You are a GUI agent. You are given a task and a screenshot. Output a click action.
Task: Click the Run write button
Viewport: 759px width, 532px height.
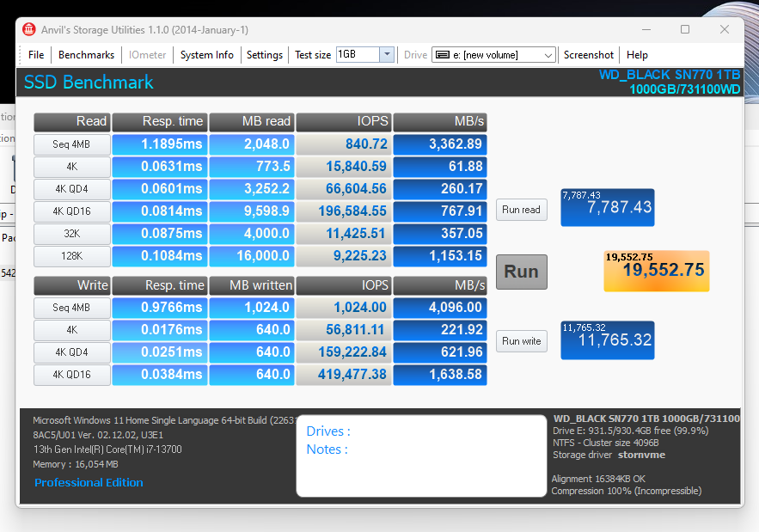click(x=521, y=341)
